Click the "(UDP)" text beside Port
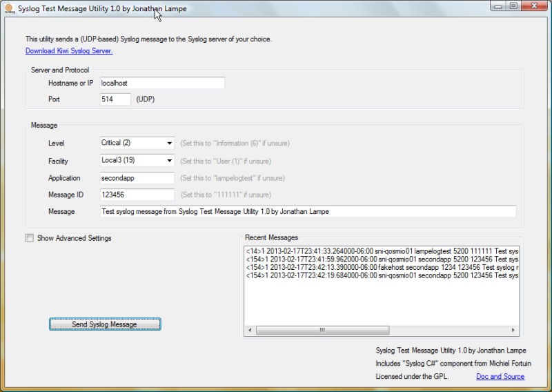The width and height of the screenshot is (552, 392). (146, 99)
